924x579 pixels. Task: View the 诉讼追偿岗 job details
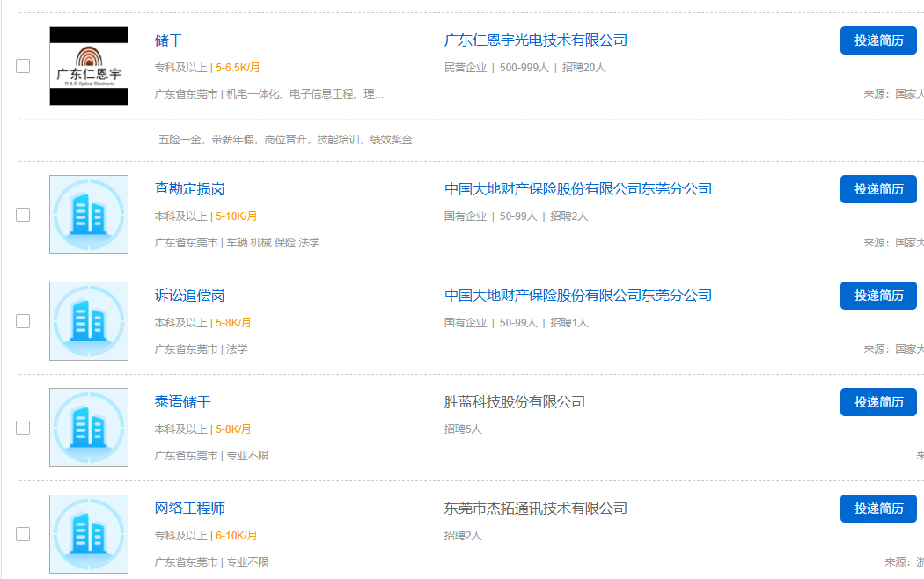click(190, 296)
